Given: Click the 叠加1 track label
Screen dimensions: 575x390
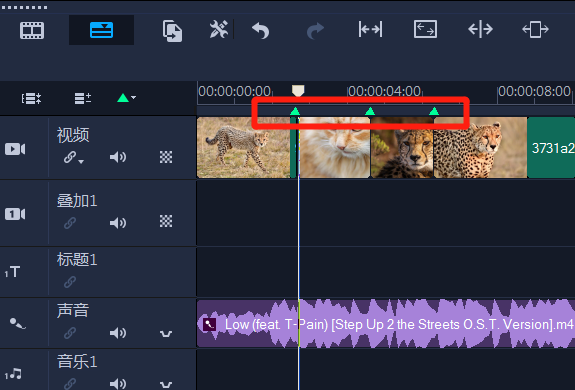Looking at the screenshot, I should pyautogui.click(x=77, y=201).
